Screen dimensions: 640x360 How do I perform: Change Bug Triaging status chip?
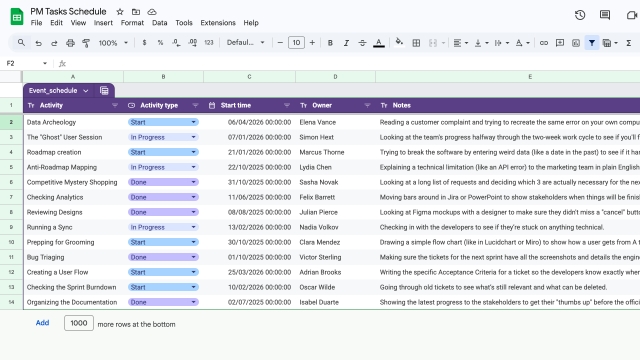[x=163, y=257]
